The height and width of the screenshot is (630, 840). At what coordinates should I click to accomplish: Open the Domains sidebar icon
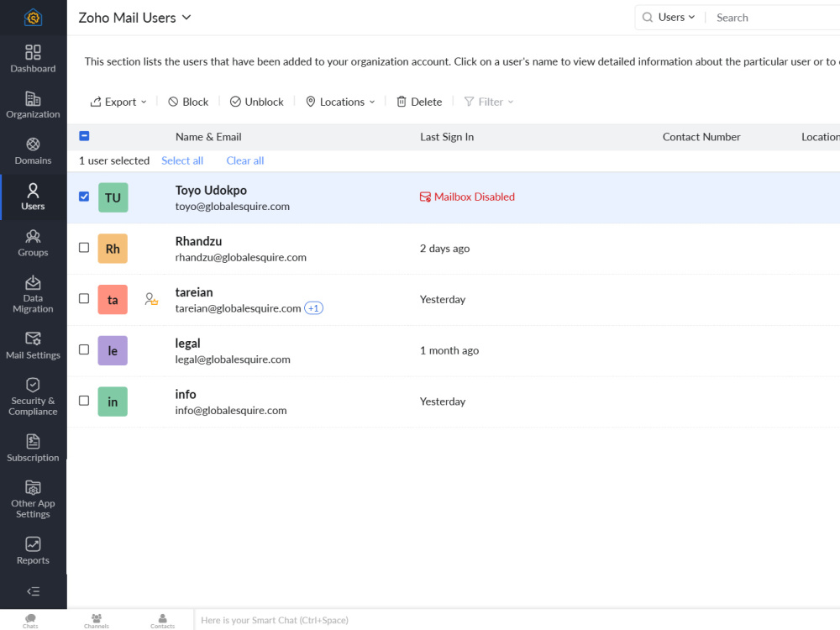pyautogui.click(x=33, y=151)
